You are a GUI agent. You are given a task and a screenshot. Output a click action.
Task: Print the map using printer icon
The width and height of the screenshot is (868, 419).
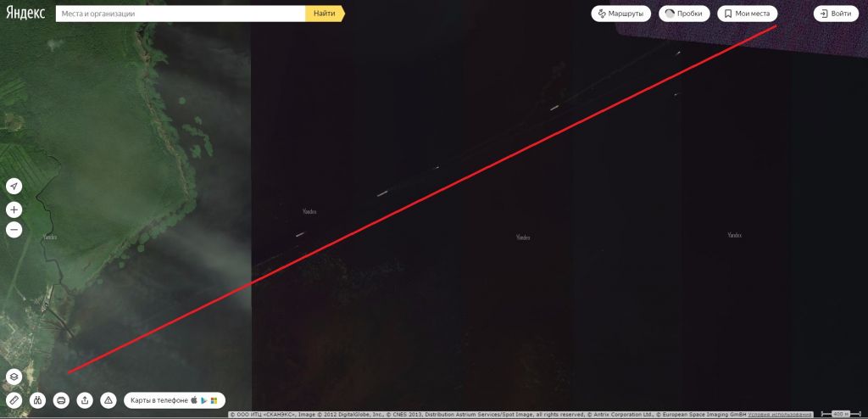(61, 400)
